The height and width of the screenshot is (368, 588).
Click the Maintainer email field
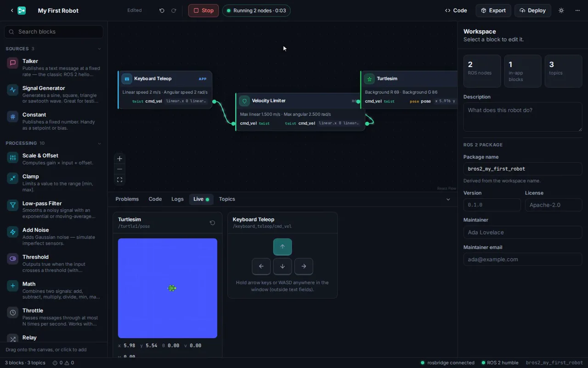(523, 259)
